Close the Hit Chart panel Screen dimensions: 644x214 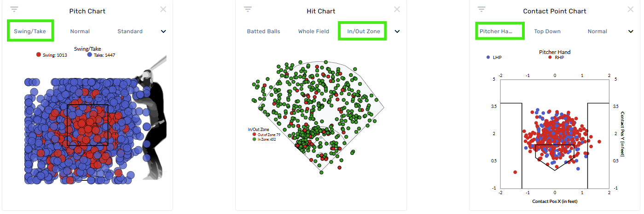[x=397, y=9]
